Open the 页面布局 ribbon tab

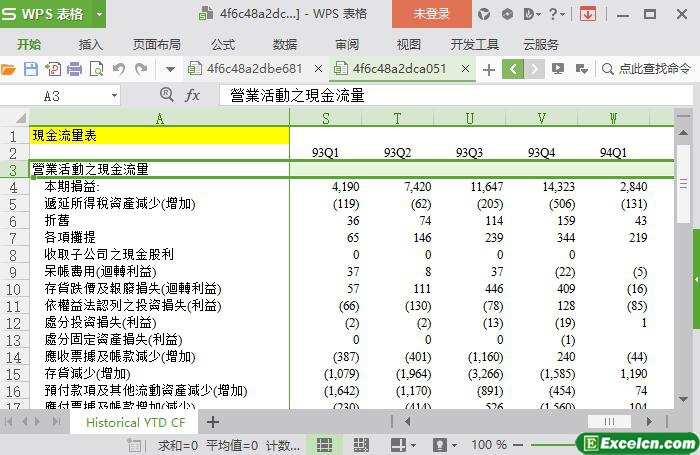tap(157, 44)
